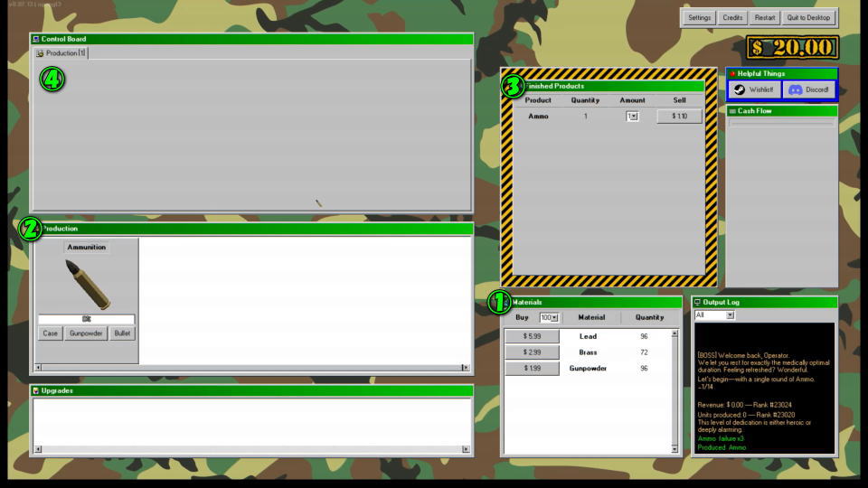The width and height of the screenshot is (868, 488).
Task: Open the Discord link
Action: click(x=808, y=90)
